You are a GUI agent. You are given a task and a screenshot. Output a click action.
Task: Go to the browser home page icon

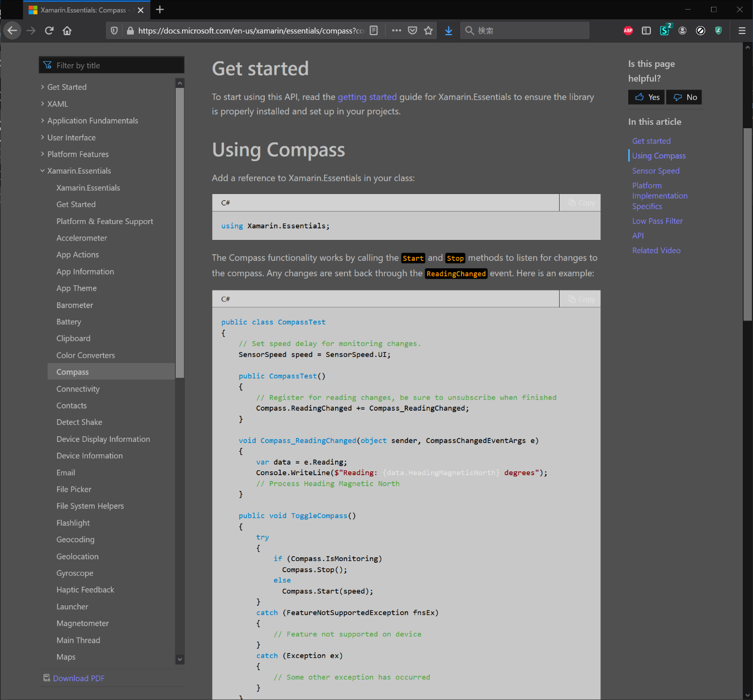(x=67, y=31)
